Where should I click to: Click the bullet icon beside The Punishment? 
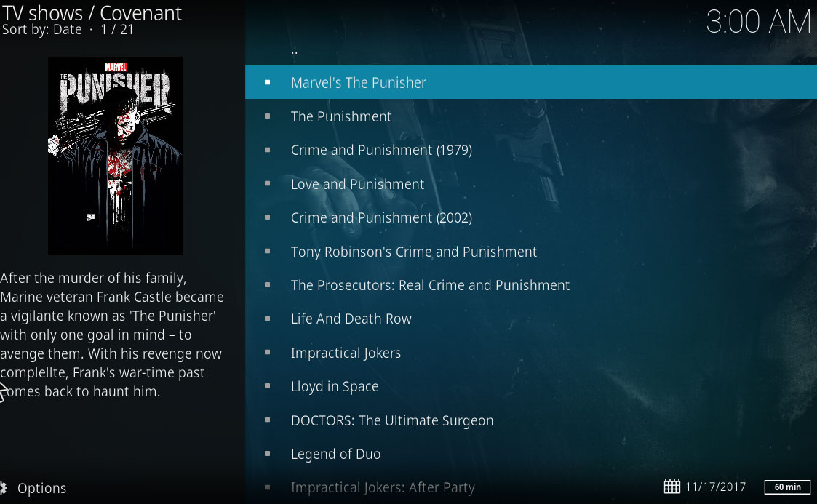tap(267, 116)
